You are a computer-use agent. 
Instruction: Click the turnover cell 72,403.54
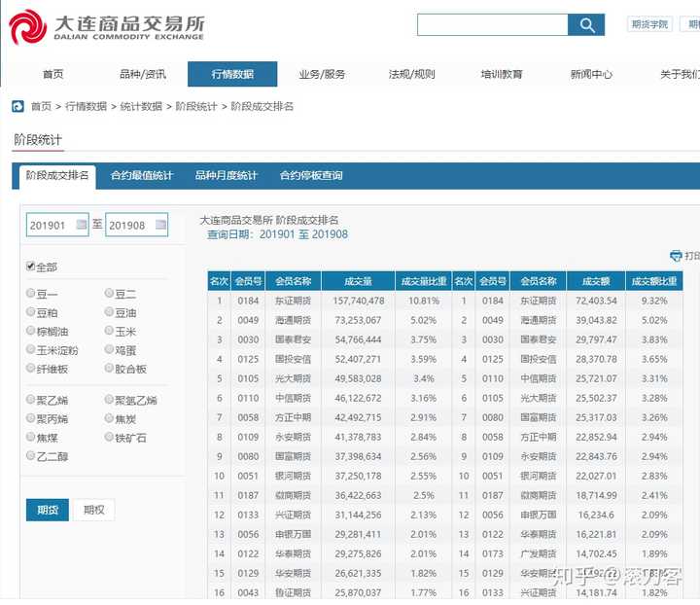coord(596,301)
